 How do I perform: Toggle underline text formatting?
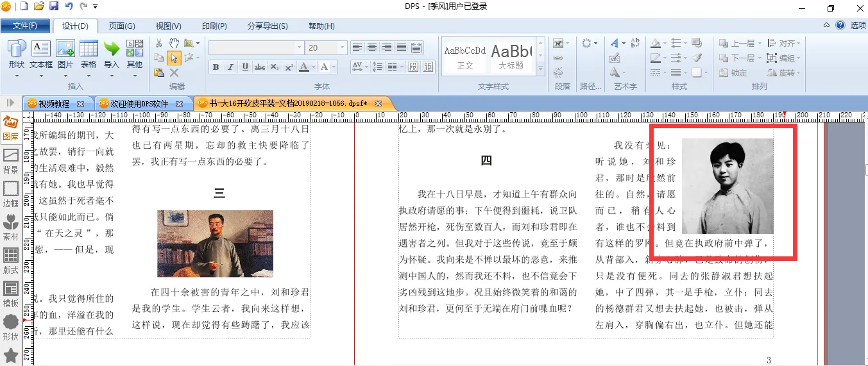click(245, 67)
